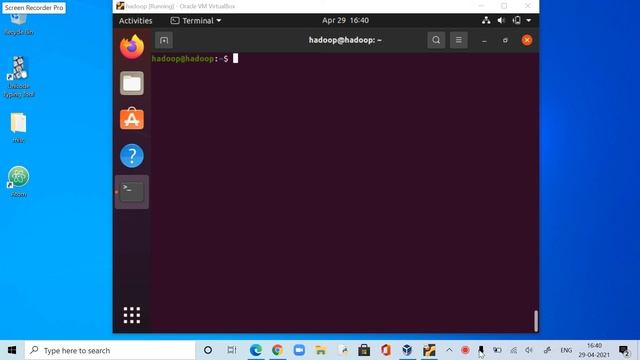The height and width of the screenshot is (360, 640).
Task: Open Windows network tray icon
Action: (x=513, y=350)
